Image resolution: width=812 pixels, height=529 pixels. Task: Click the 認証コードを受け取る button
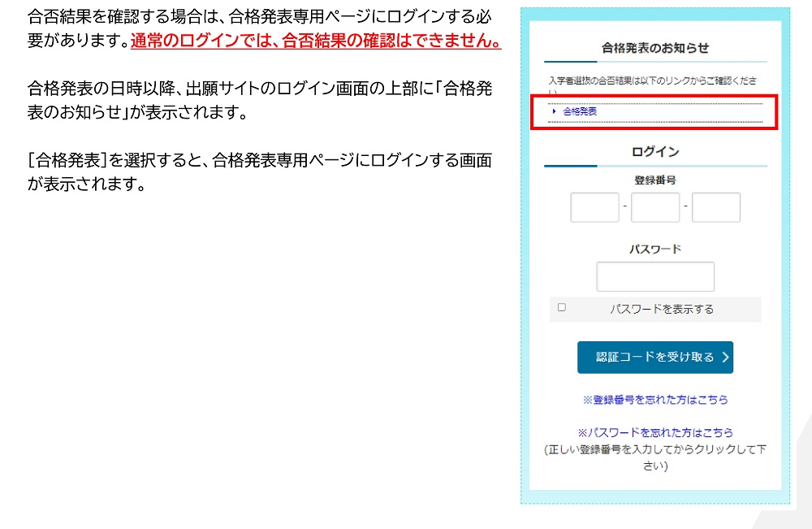coord(655,357)
